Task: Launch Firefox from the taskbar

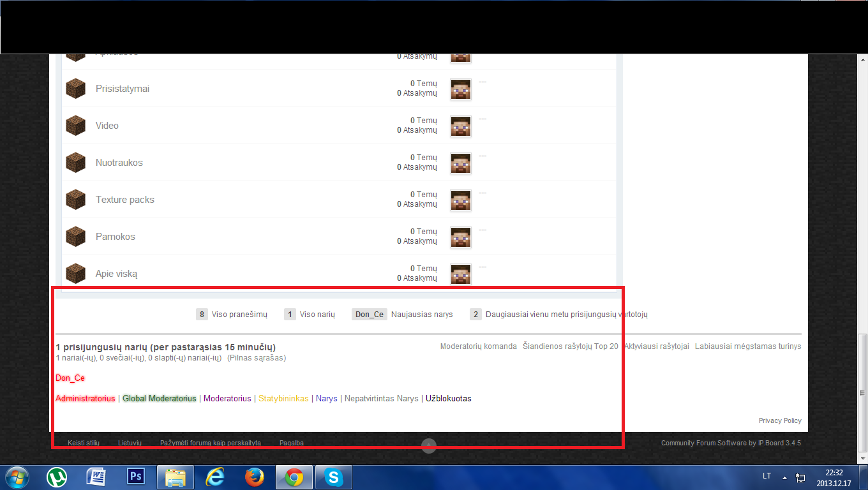Action: (x=255, y=477)
